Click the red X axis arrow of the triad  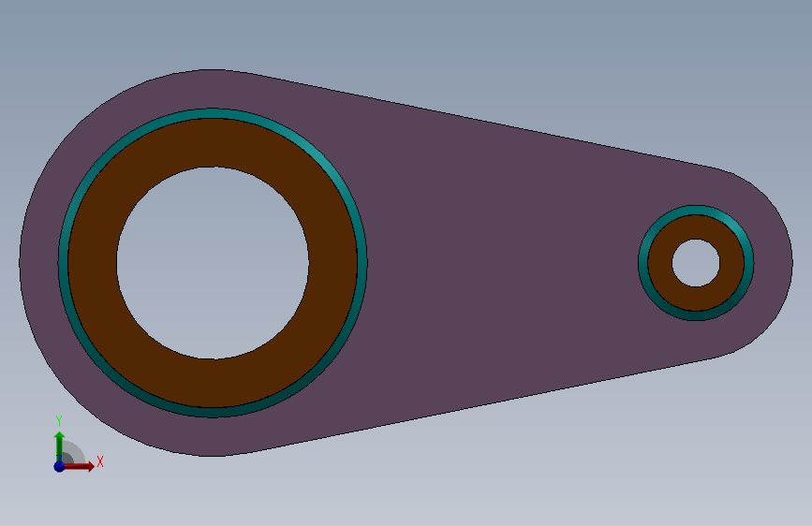79,466
